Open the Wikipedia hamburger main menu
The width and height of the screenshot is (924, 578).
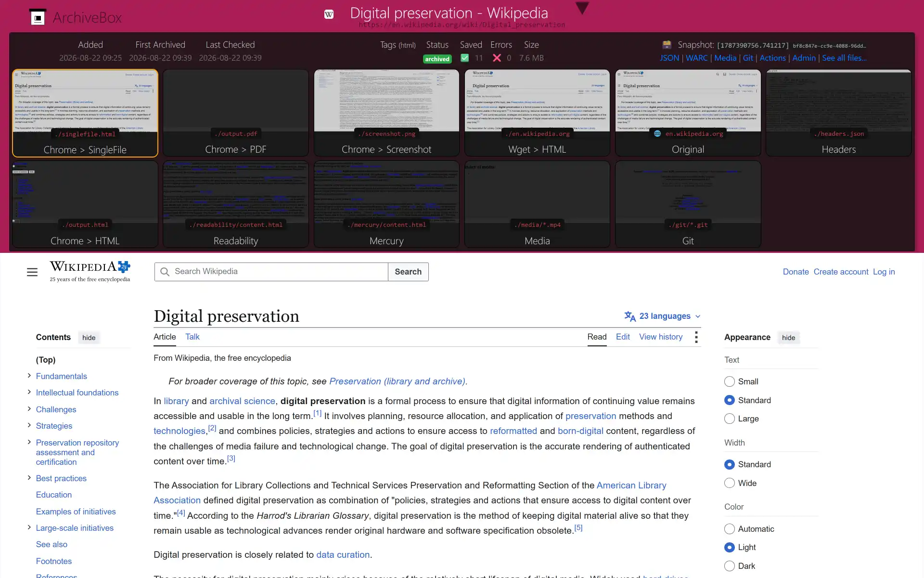tap(32, 272)
